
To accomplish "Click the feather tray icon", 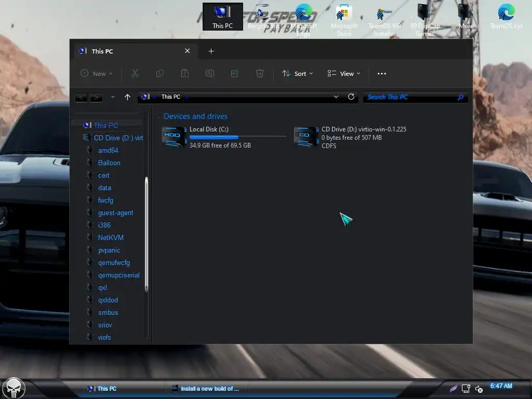I will tap(453, 389).
